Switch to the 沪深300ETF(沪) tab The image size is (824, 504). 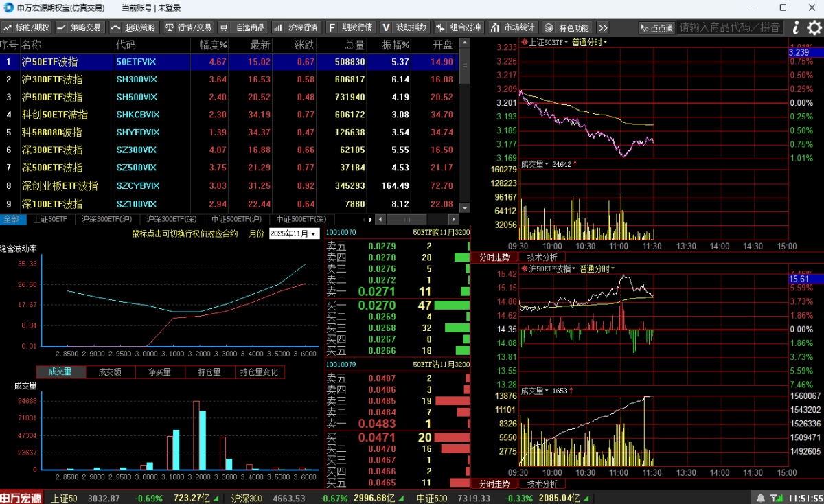(x=106, y=219)
